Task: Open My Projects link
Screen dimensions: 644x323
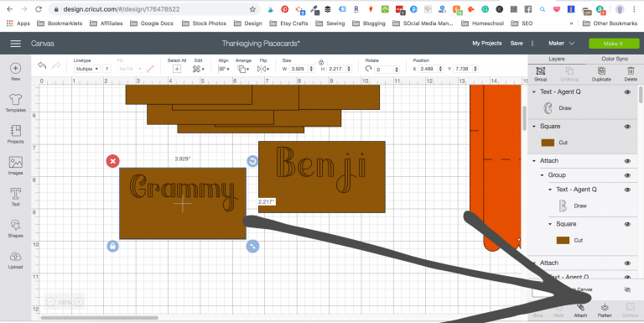Action: click(486, 43)
